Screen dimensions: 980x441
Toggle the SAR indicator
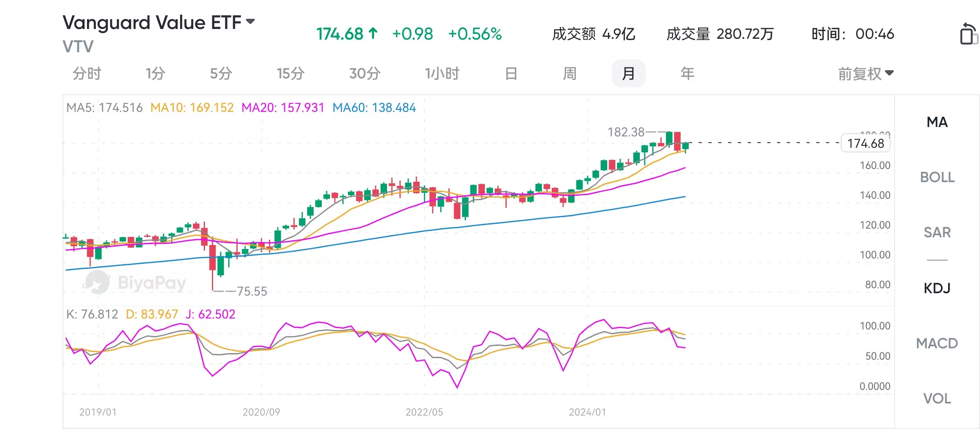point(937,232)
